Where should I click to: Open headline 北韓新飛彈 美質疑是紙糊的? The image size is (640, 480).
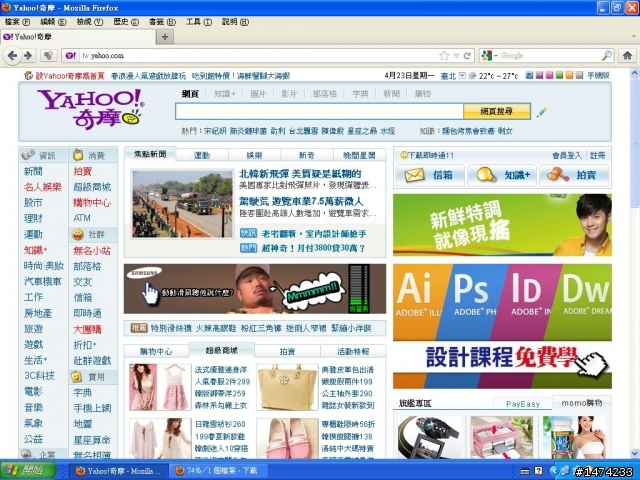(x=300, y=174)
